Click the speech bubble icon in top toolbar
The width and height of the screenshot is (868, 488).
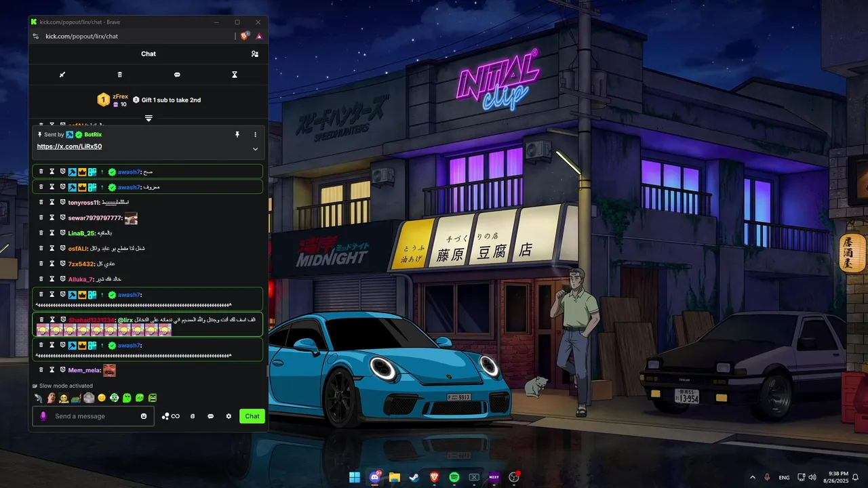(177, 75)
